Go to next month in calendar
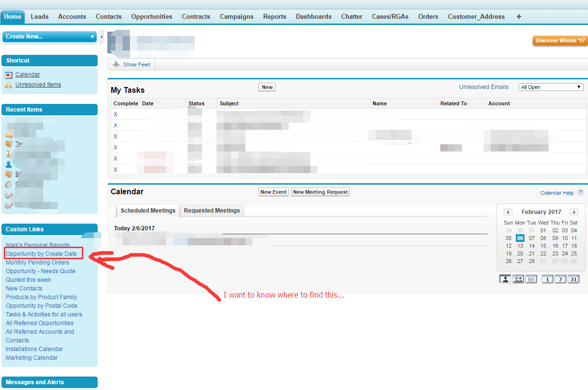 [x=574, y=212]
